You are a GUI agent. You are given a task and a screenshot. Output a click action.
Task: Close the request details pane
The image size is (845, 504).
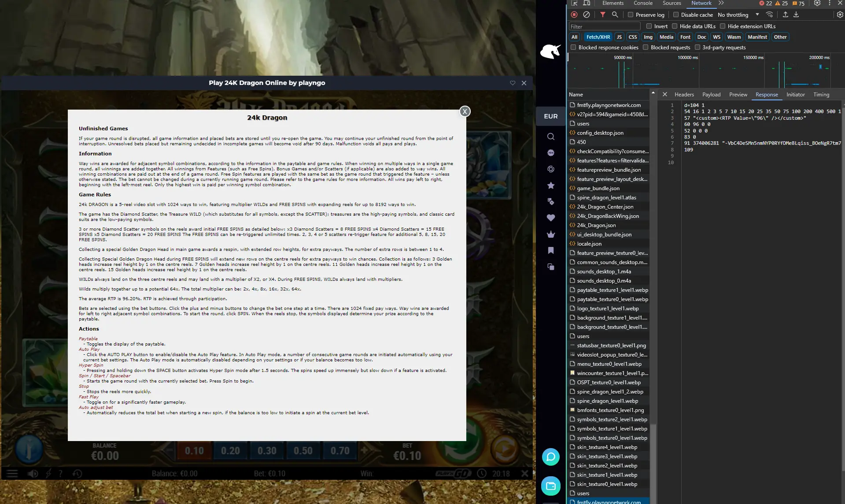click(x=665, y=94)
